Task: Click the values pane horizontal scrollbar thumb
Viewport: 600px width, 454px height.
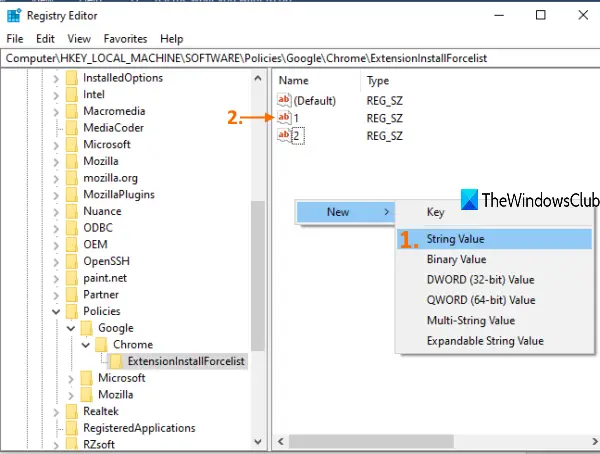Action: [371, 441]
